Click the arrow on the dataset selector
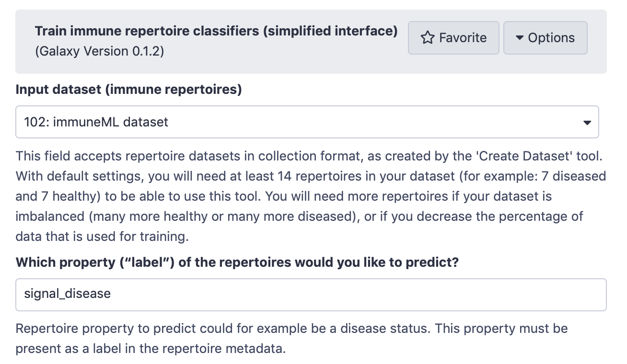Viewport: 627px width, 364px height. [x=587, y=123]
